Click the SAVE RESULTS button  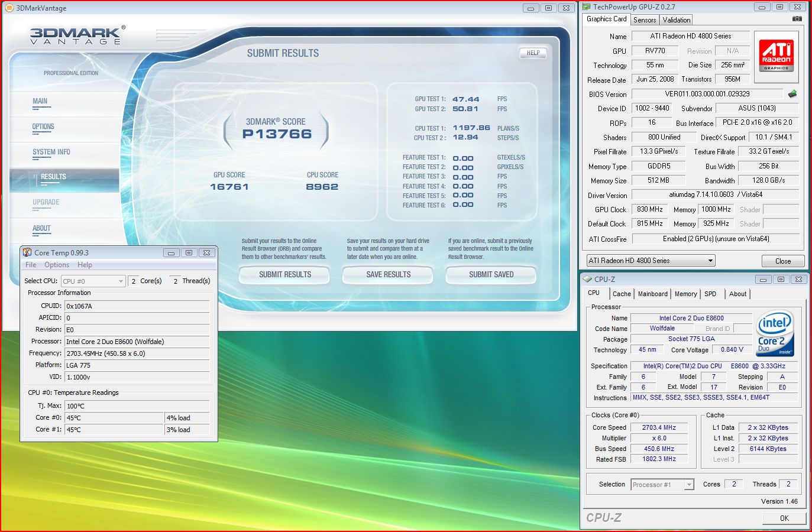(x=388, y=275)
